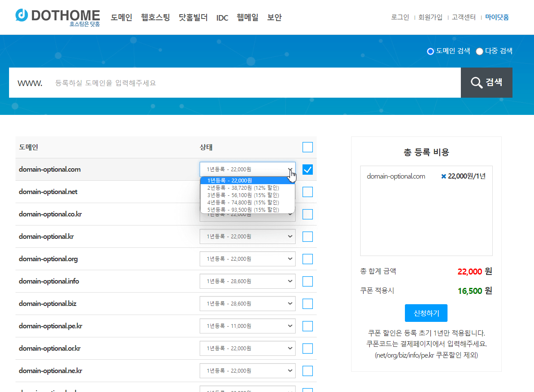
Task: Open the 보안 menu
Action: coord(274,18)
